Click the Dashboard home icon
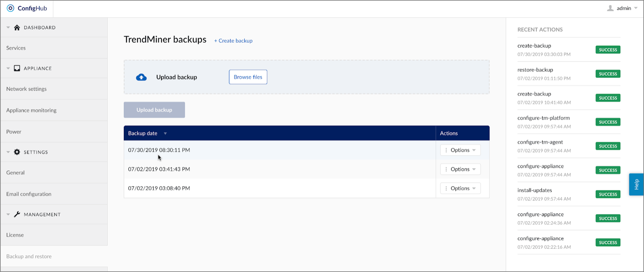 click(x=17, y=27)
